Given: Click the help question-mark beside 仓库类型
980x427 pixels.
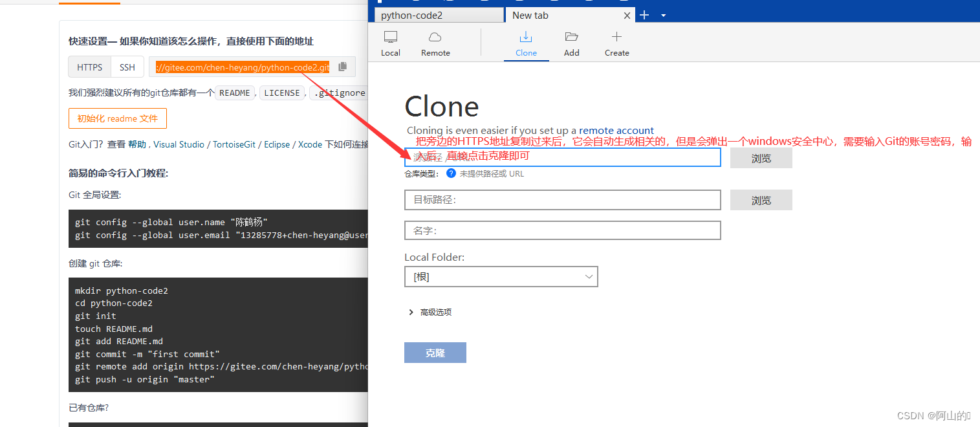Looking at the screenshot, I should coord(451,173).
